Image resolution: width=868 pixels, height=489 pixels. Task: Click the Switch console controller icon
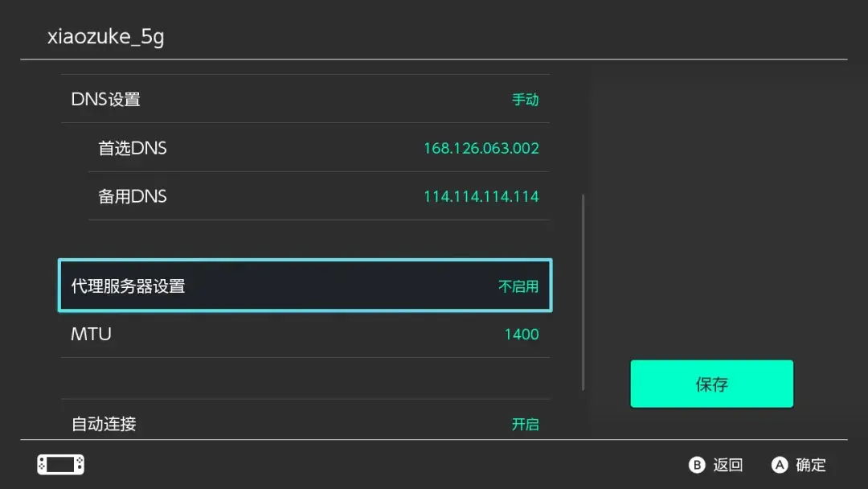click(61, 464)
